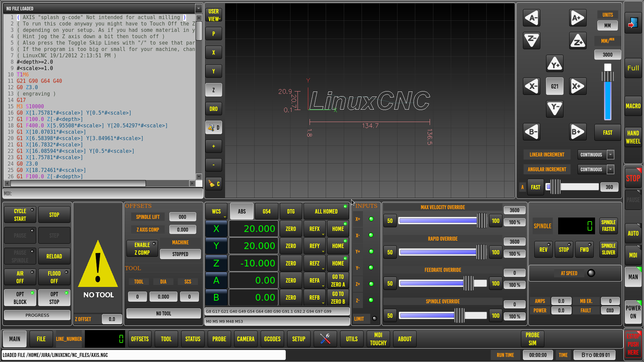
Task: Enable Z COMP toggle
Action: (x=142, y=249)
